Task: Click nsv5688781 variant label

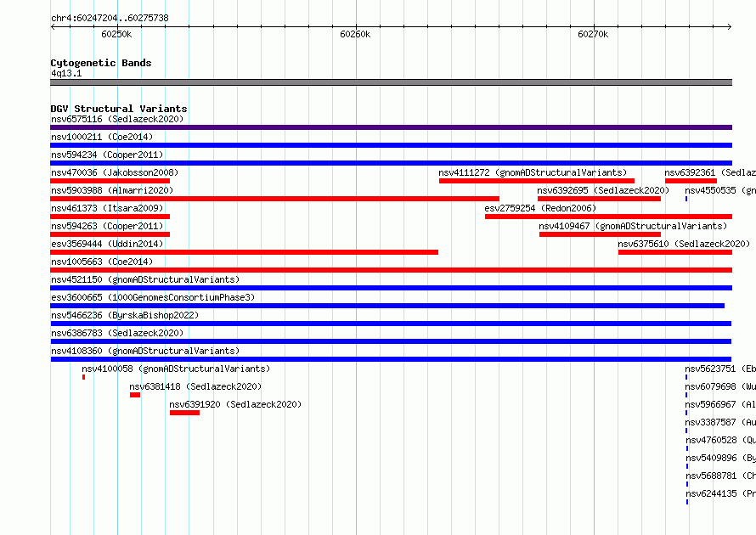Action: pyautogui.click(x=721, y=476)
